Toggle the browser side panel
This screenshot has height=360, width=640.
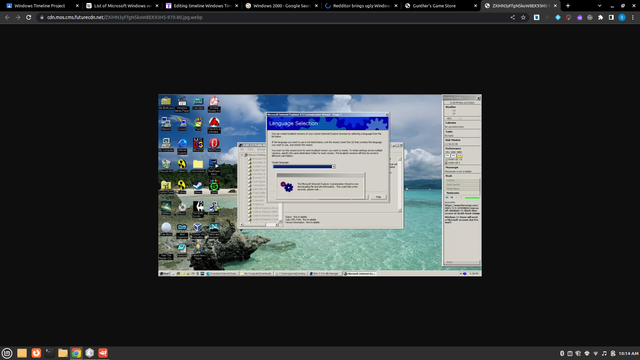click(x=611, y=18)
